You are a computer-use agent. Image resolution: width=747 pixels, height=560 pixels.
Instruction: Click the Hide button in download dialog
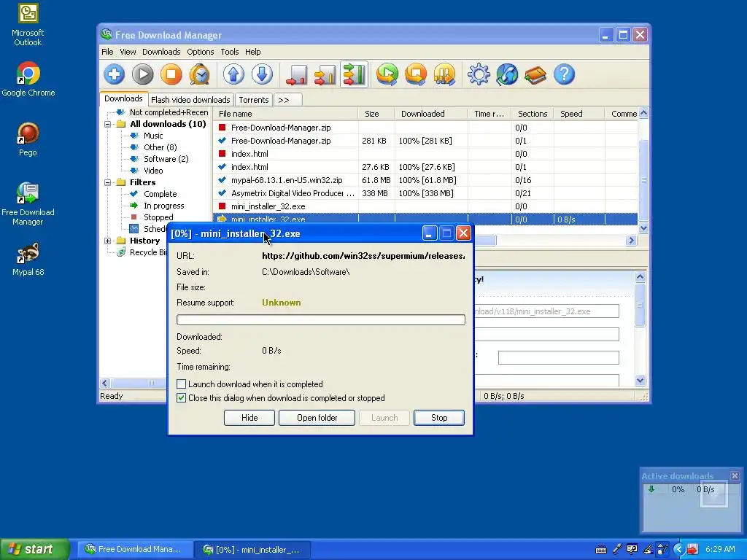[x=249, y=418]
